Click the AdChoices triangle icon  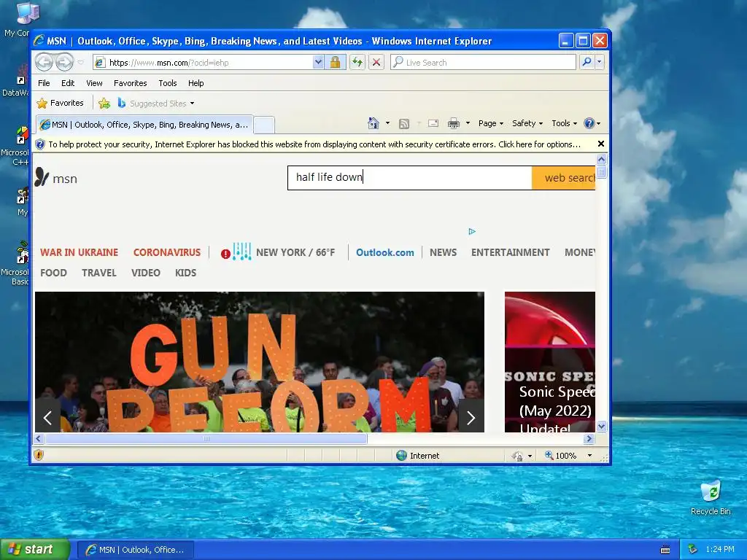[472, 231]
